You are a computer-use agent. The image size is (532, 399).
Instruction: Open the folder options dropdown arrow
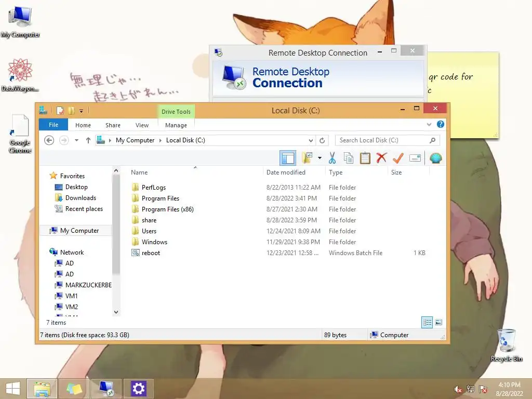click(320, 158)
